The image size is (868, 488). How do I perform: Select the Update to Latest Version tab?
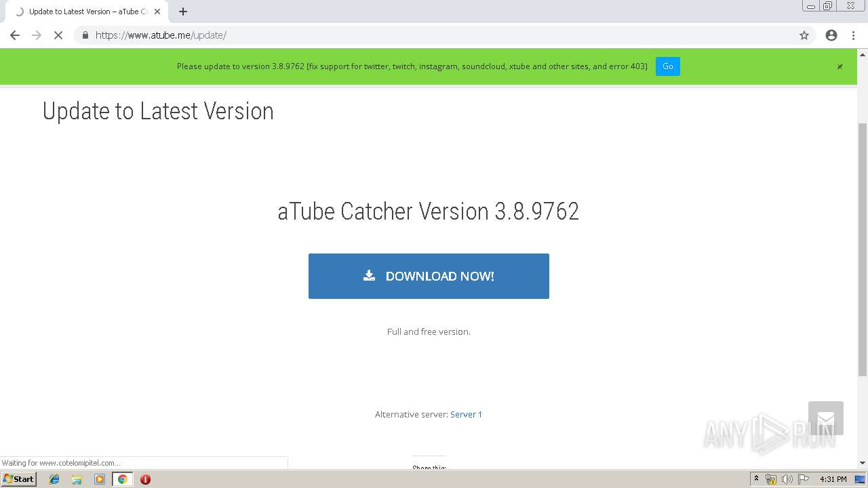[x=86, y=12]
